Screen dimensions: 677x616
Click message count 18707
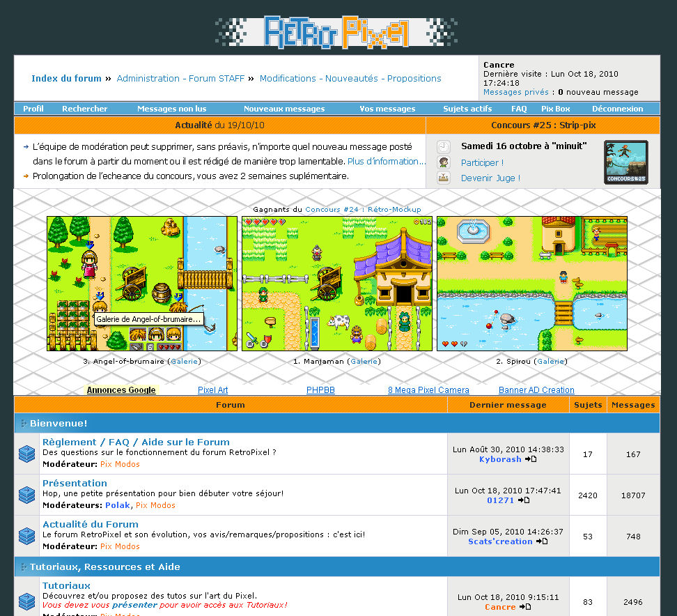point(633,495)
